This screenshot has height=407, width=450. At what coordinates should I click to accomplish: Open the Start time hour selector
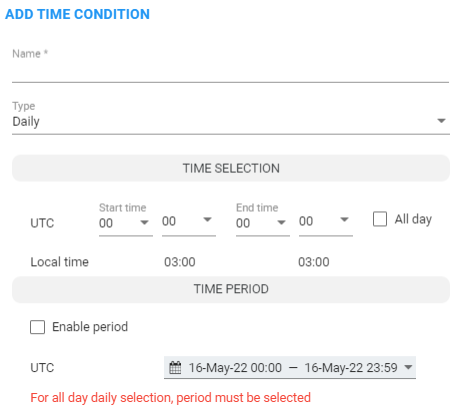click(x=126, y=223)
